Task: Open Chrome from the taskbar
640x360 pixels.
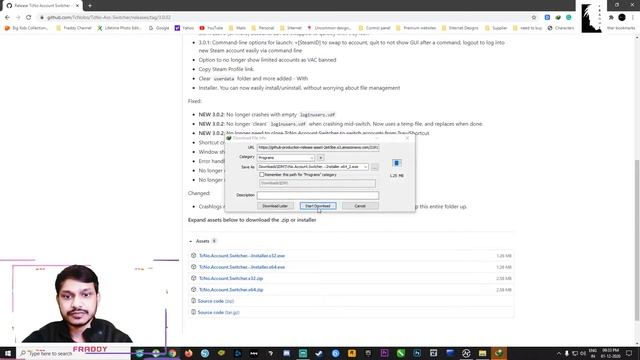Action: click(x=172, y=353)
